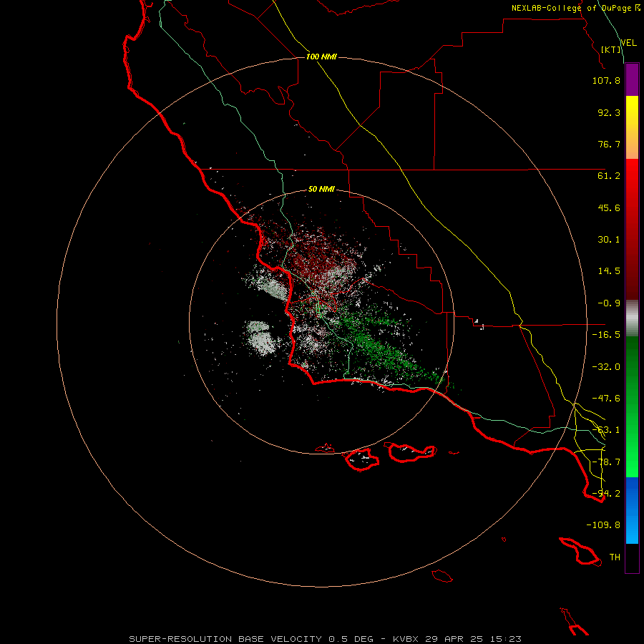Click the -78.7 legend value
Image resolution: width=644 pixels, height=644 pixels.
coord(606,462)
